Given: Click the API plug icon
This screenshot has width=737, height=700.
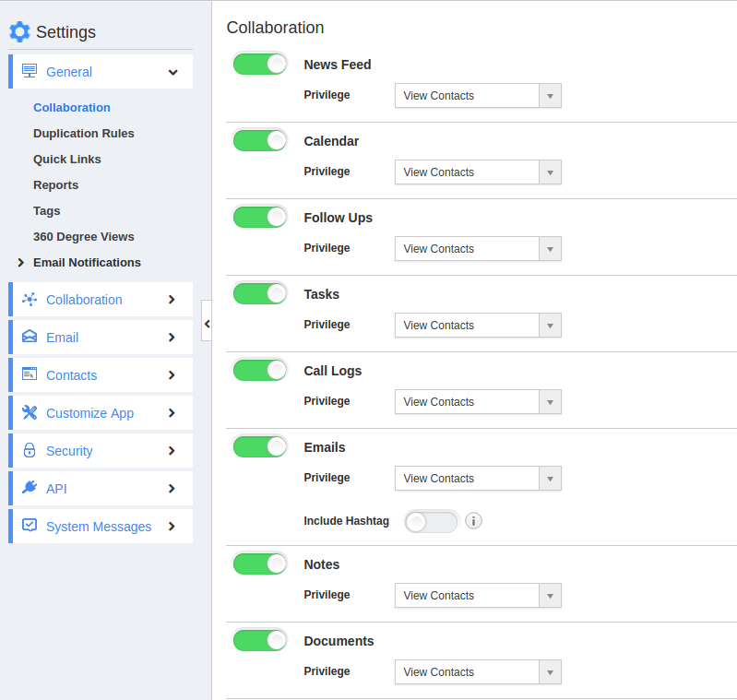Looking at the screenshot, I should pos(30,489).
